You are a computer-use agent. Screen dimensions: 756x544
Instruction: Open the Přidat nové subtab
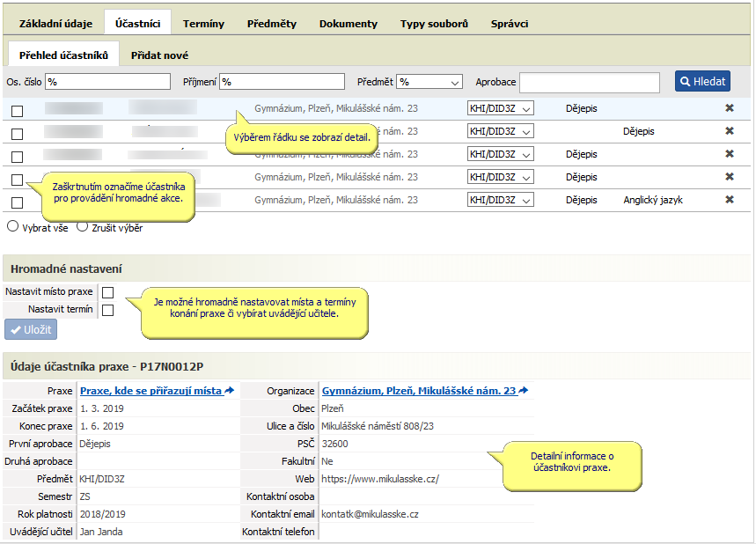click(x=159, y=55)
